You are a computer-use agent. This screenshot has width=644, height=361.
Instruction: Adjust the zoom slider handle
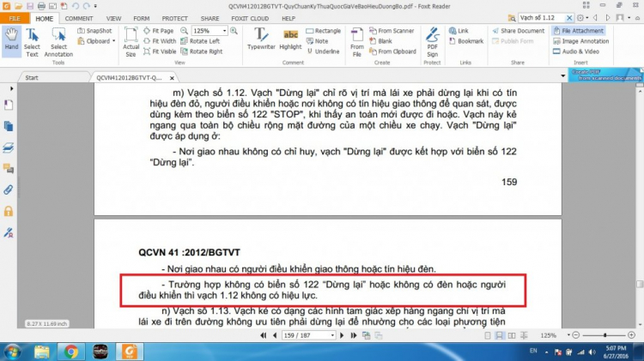tap(605, 335)
